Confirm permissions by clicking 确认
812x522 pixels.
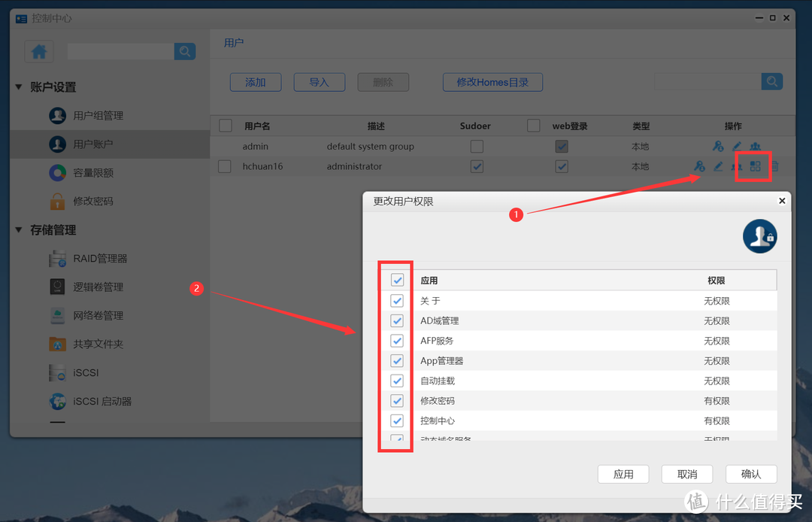751,474
